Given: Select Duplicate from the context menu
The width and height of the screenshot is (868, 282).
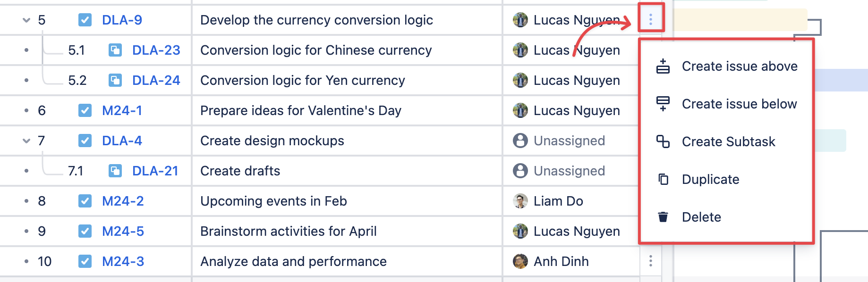Looking at the screenshot, I should pyautogui.click(x=710, y=179).
